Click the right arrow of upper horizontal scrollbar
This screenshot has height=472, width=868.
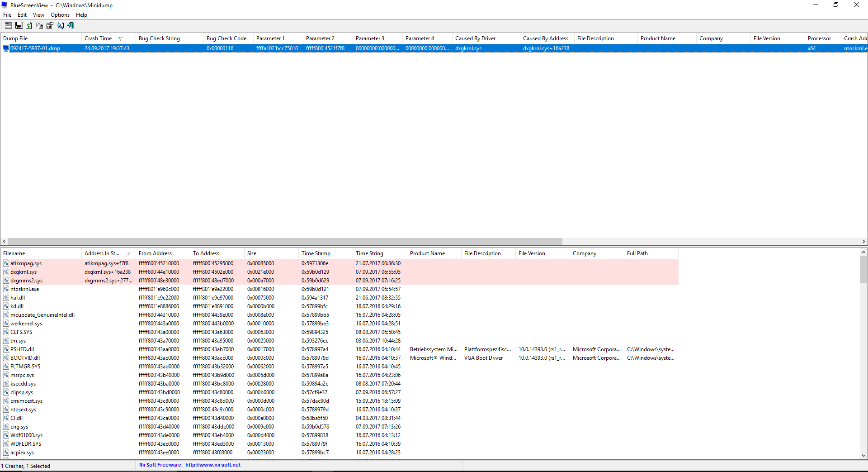click(864, 242)
